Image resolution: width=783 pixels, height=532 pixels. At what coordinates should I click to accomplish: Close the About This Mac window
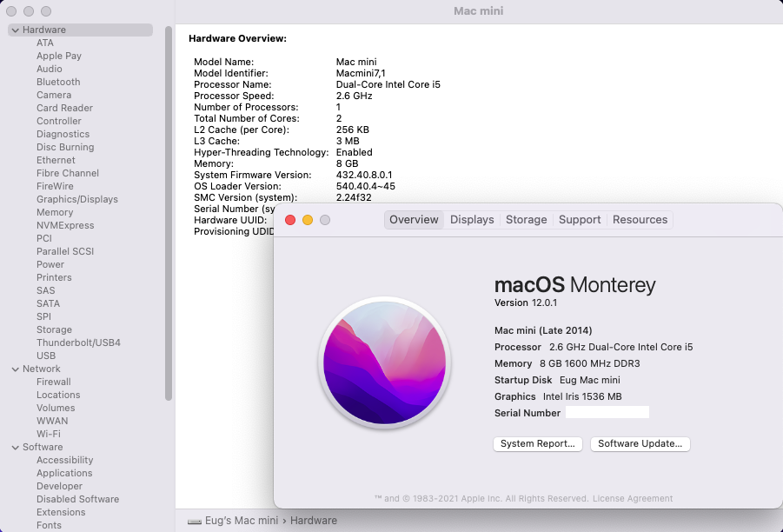tap(290, 220)
